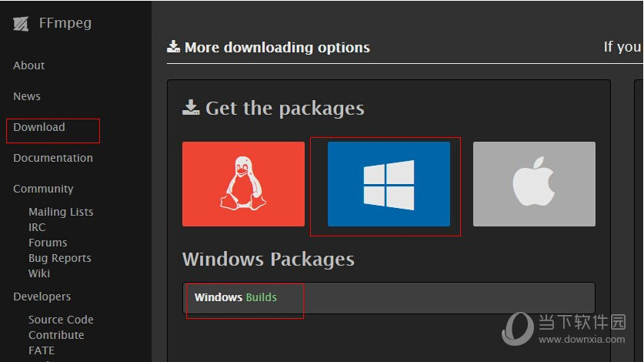Open the Developers section
This screenshot has height=362, width=644.
[x=42, y=297]
